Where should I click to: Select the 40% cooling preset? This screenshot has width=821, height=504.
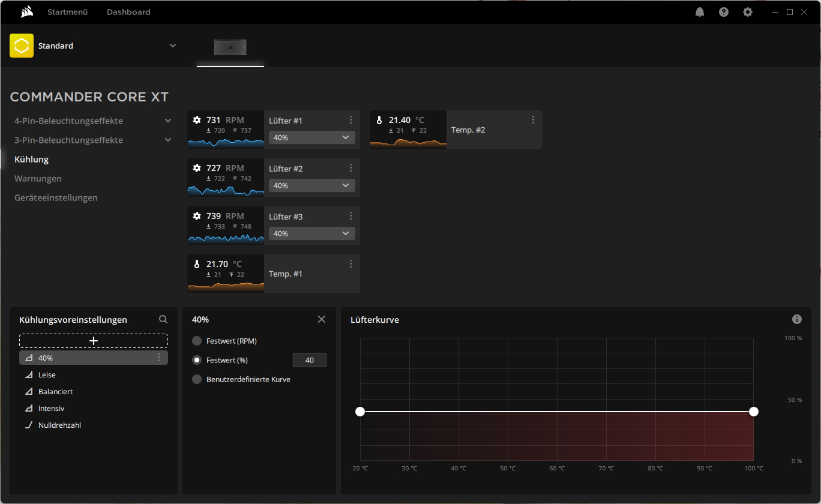(94, 358)
